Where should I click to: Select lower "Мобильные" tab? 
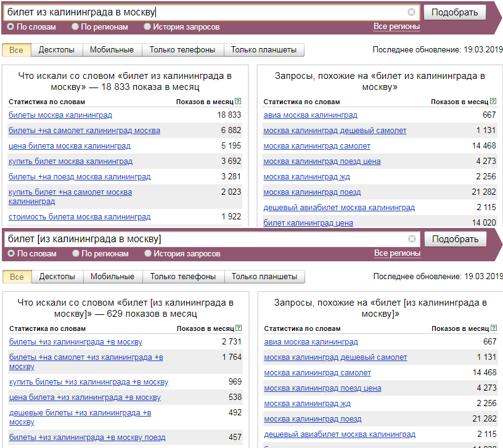112,277
